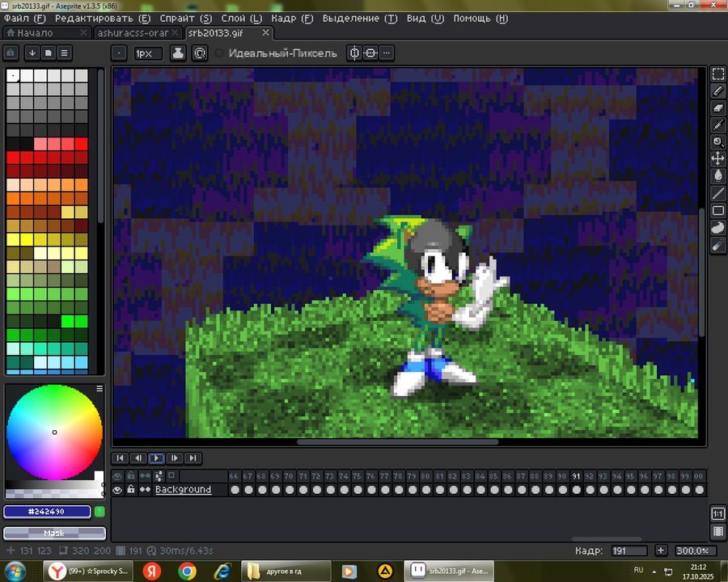This screenshot has height=582, width=728.
Task: Select the Contour tool
Action: (717, 227)
